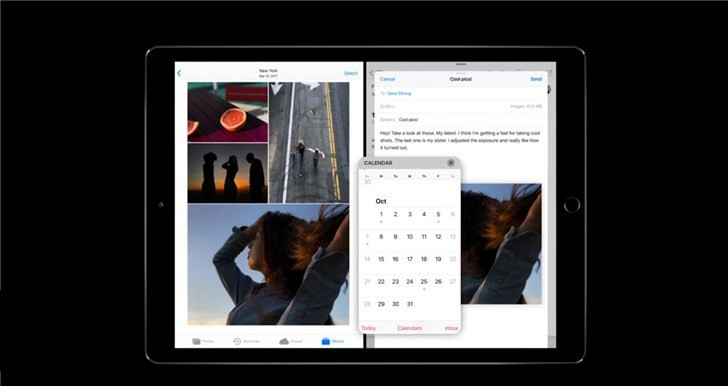Switch to the Photos tab
Viewport: 728px width, 386px height.
click(x=203, y=341)
